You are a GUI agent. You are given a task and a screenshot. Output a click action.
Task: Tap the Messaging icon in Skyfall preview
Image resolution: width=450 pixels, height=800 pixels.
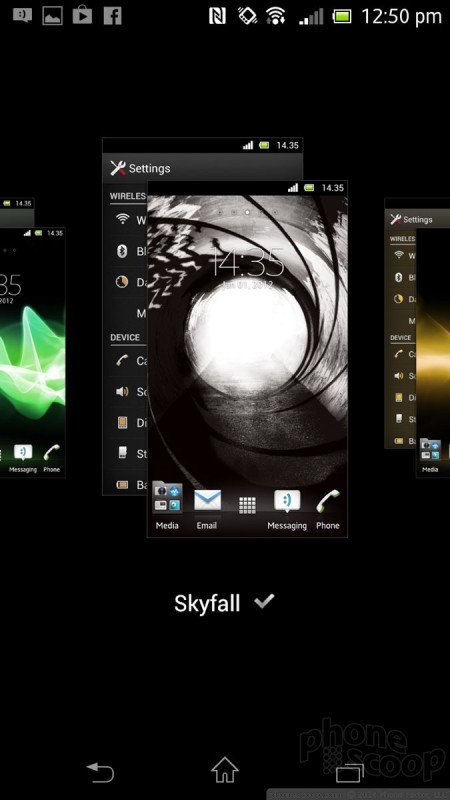pos(287,509)
